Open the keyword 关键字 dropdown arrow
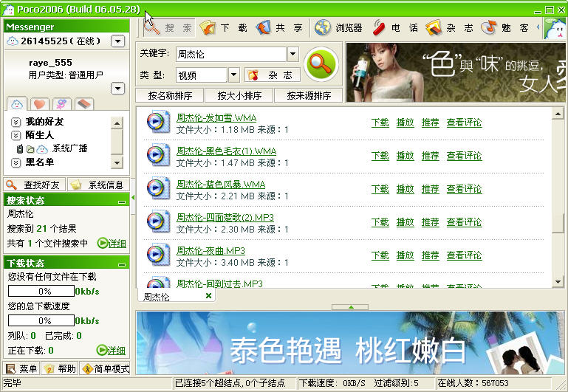This screenshot has width=568, height=392. click(x=292, y=55)
